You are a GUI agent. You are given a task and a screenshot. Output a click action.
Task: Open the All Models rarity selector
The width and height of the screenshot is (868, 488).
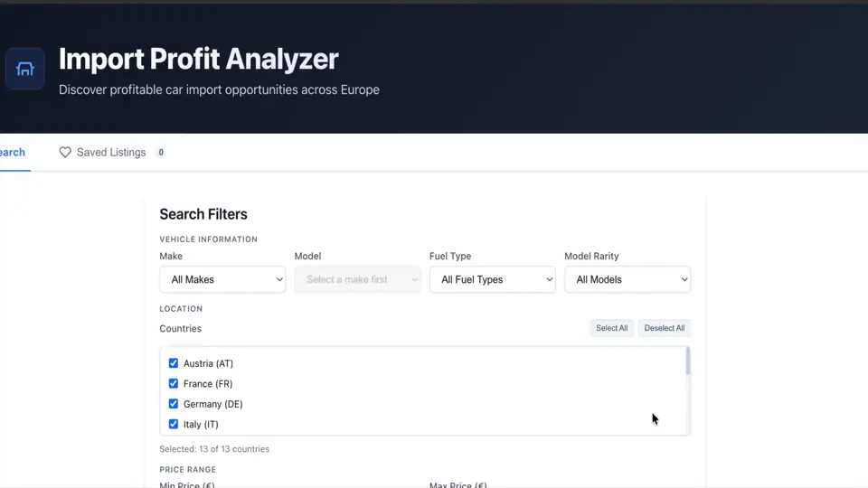click(626, 280)
